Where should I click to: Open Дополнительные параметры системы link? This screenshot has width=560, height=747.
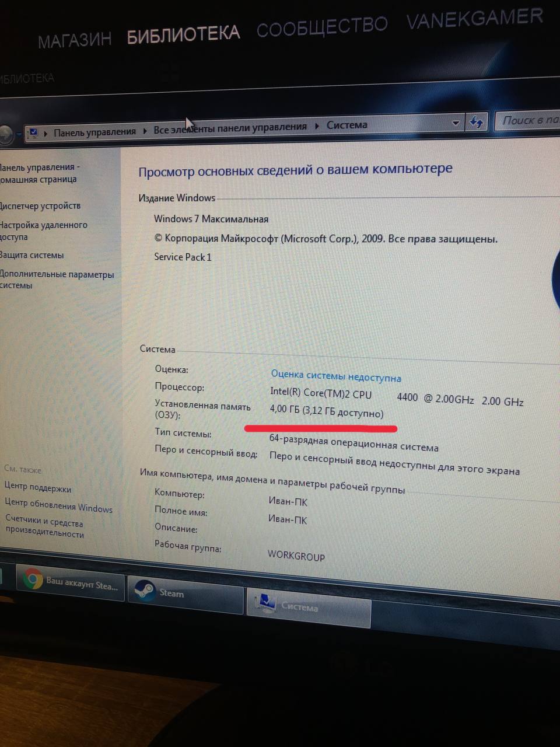click(57, 280)
